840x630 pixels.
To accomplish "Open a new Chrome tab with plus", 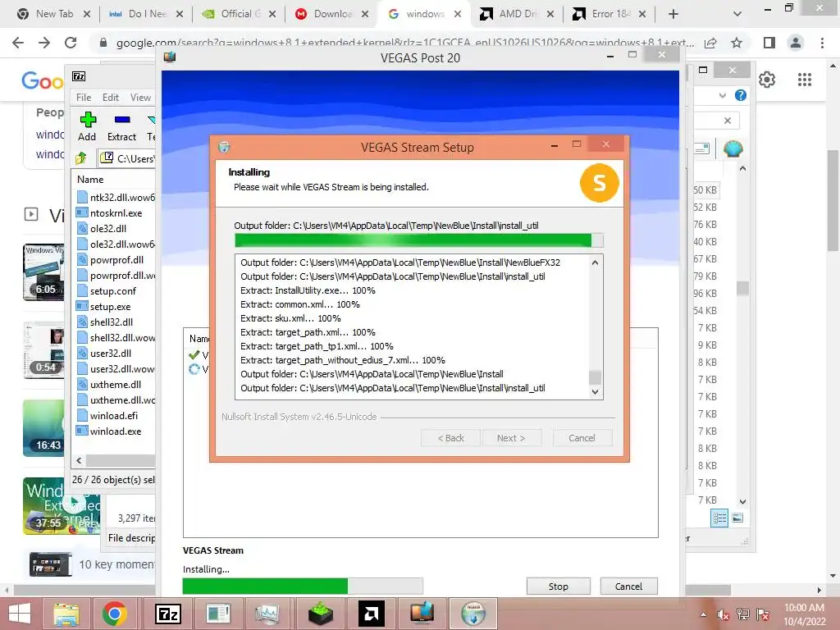I will point(673,14).
